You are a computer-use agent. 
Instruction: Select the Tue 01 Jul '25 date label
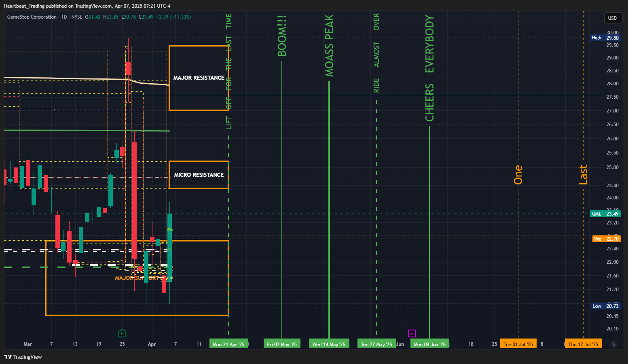518,344
